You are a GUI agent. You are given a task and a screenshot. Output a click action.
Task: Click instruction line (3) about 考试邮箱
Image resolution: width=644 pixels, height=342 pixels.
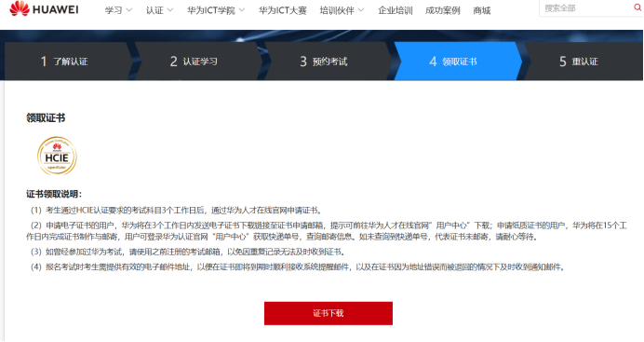point(188,252)
